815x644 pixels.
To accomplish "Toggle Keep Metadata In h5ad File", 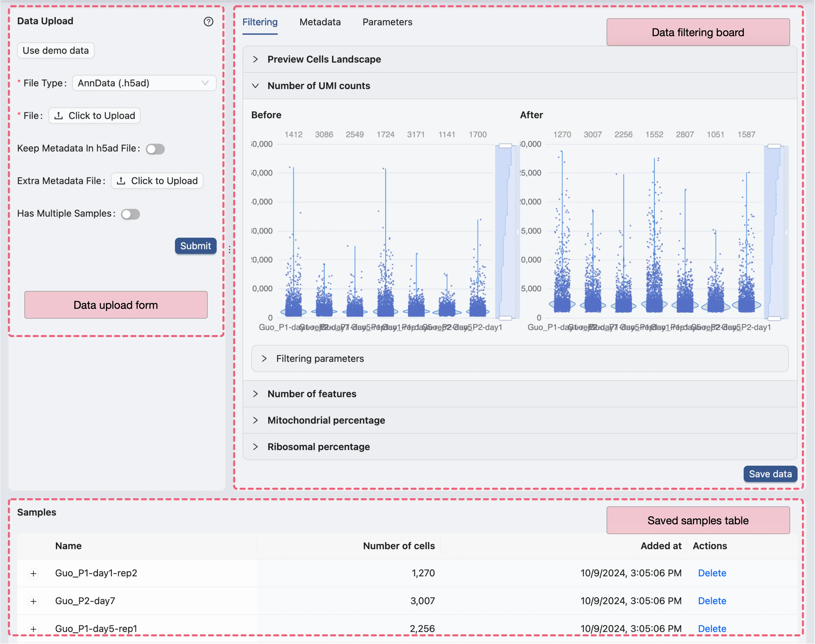I will (x=155, y=149).
